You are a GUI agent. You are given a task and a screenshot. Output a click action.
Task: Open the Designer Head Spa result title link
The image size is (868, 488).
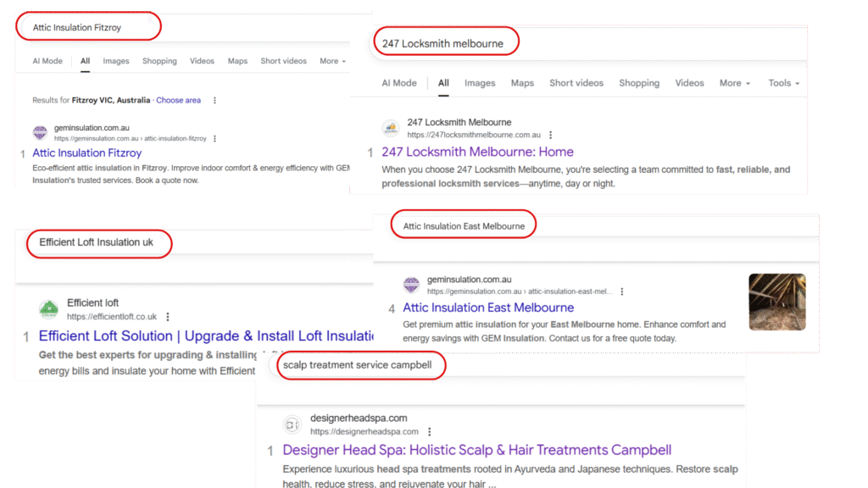pos(476,450)
